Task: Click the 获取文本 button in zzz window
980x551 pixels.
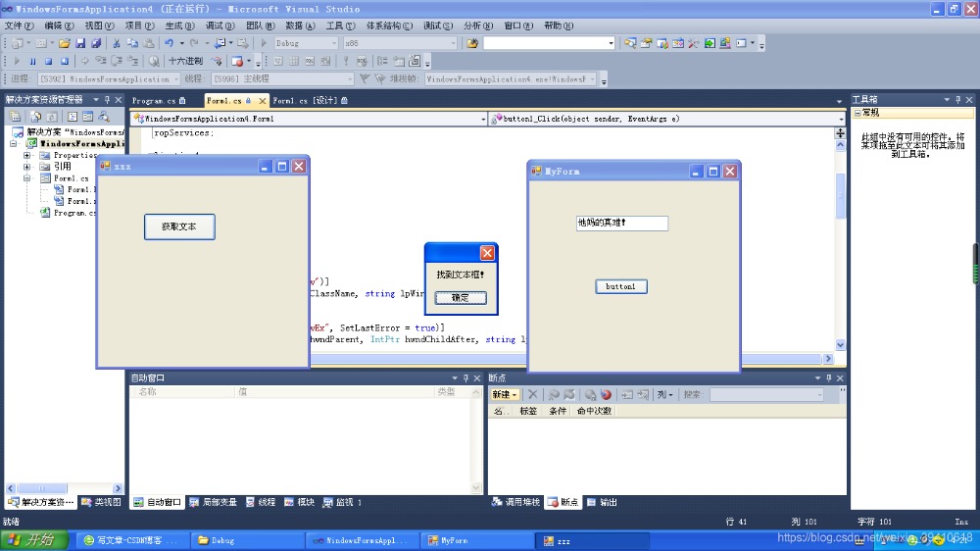Action: [179, 226]
